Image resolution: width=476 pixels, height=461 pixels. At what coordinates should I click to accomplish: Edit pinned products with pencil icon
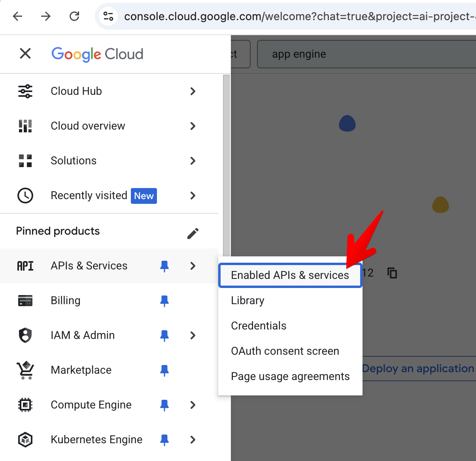pyautogui.click(x=193, y=233)
